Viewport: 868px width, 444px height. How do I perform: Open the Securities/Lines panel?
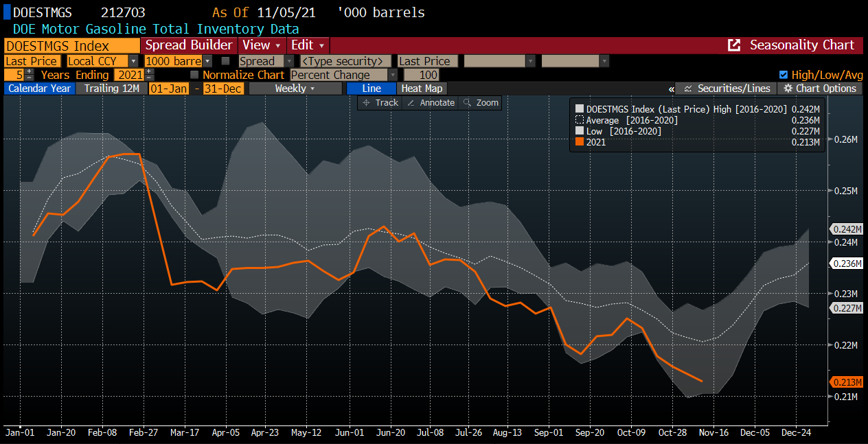pyautogui.click(x=727, y=89)
